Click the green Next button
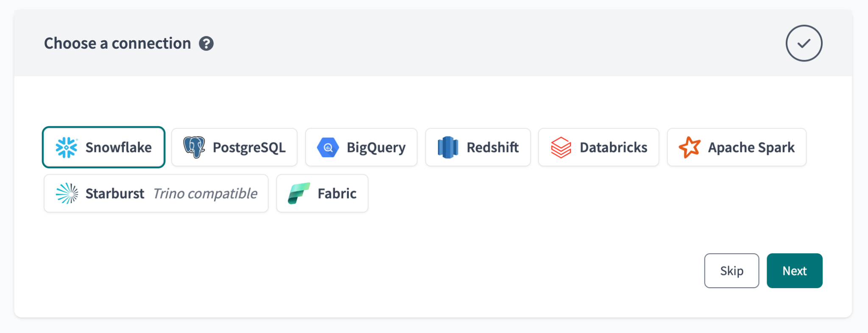Viewport: 868px width, 333px height. [794, 271]
